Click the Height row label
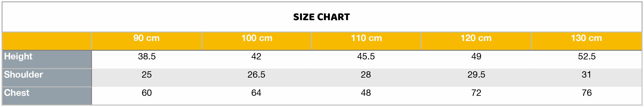The height and width of the screenshot is (107, 644). click(x=18, y=56)
